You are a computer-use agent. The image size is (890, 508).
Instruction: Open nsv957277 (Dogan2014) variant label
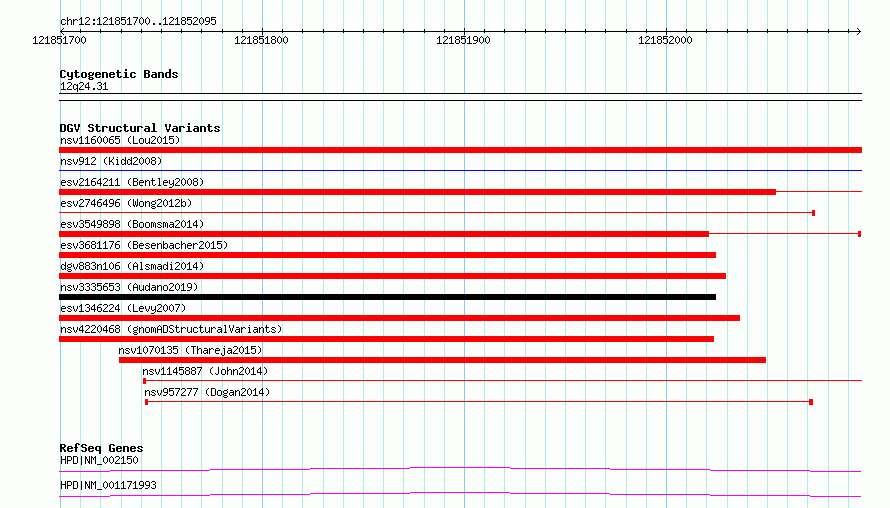pos(207,392)
